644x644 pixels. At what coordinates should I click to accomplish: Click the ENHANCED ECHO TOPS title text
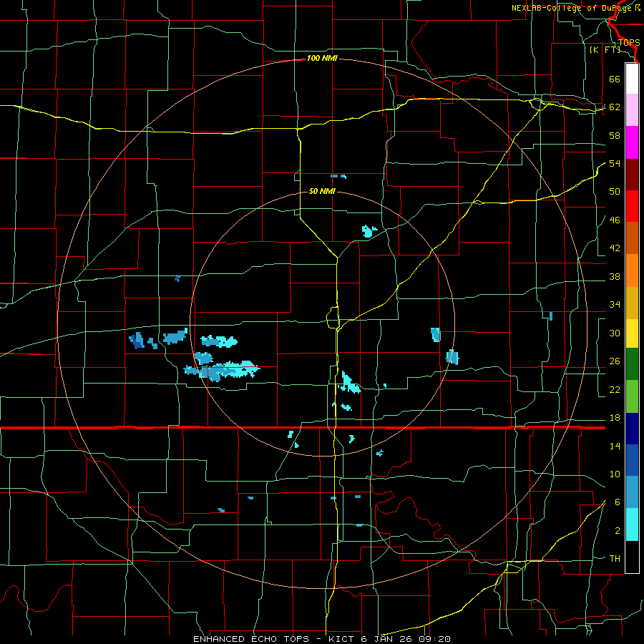(x=251, y=639)
